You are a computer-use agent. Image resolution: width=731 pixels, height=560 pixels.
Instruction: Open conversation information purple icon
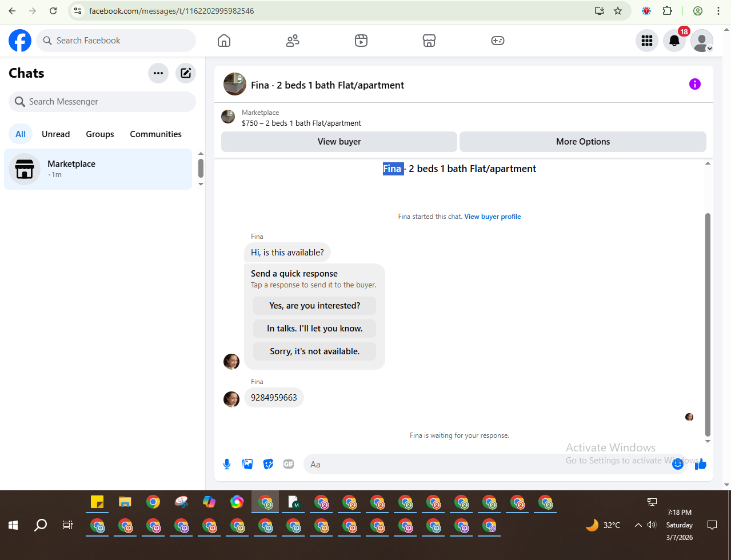click(695, 84)
